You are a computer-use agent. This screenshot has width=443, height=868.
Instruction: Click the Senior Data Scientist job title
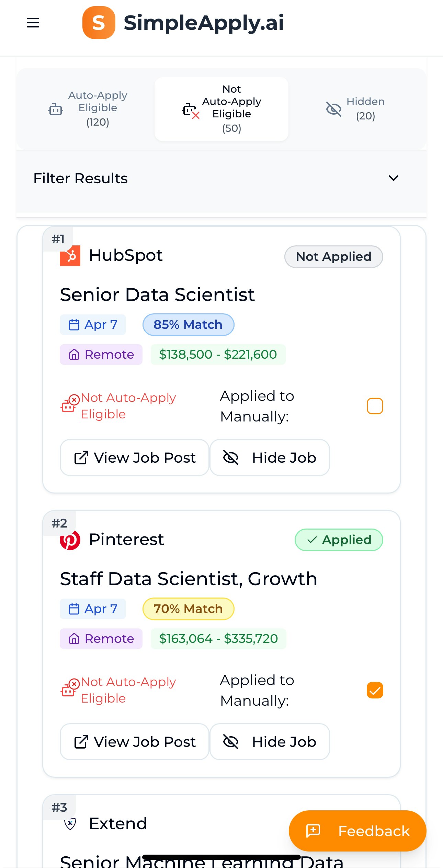[x=157, y=295]
